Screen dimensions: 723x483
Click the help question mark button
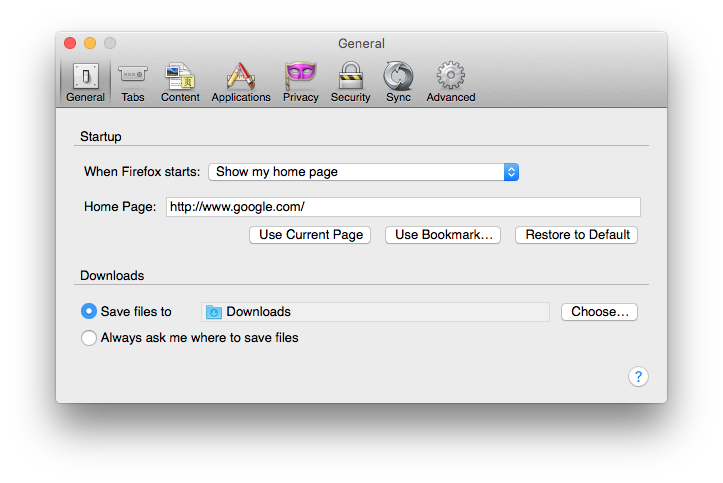point(638,376)
